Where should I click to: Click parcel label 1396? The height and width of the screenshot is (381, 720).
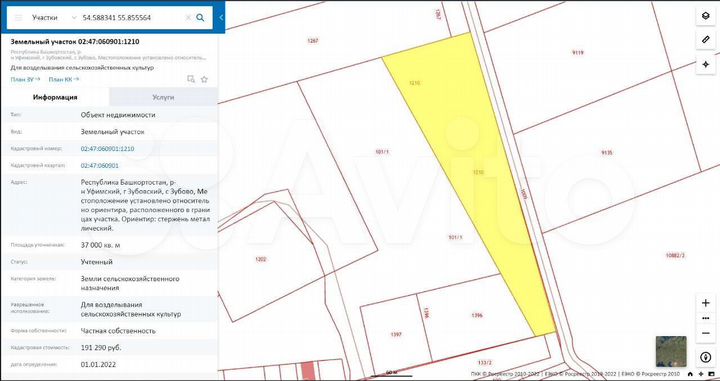pos(477,315)
